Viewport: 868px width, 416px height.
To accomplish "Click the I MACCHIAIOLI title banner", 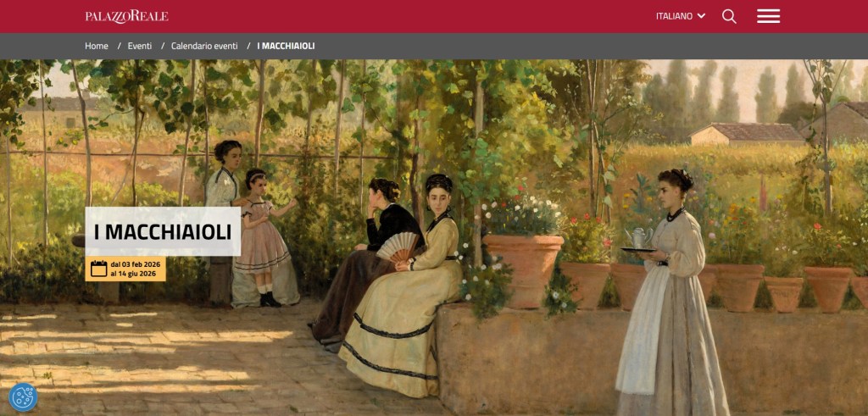I will pos(163,232).
